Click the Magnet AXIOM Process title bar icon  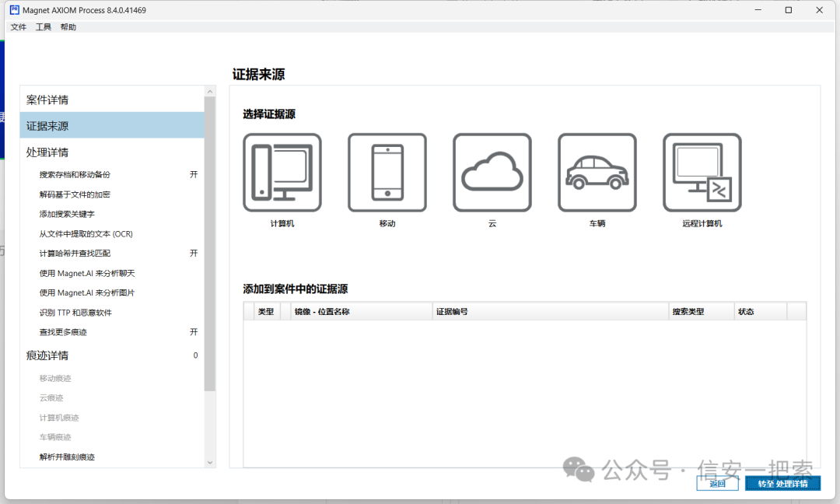click(x=15, y=9)
